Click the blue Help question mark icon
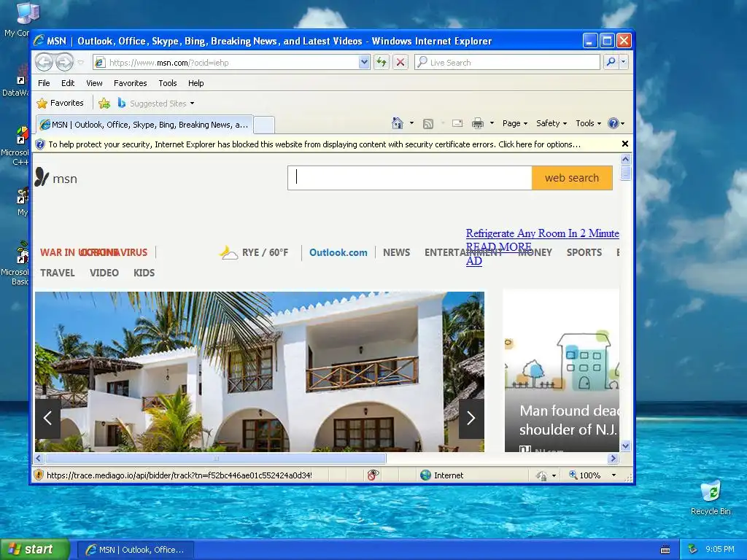 [613, 123]
